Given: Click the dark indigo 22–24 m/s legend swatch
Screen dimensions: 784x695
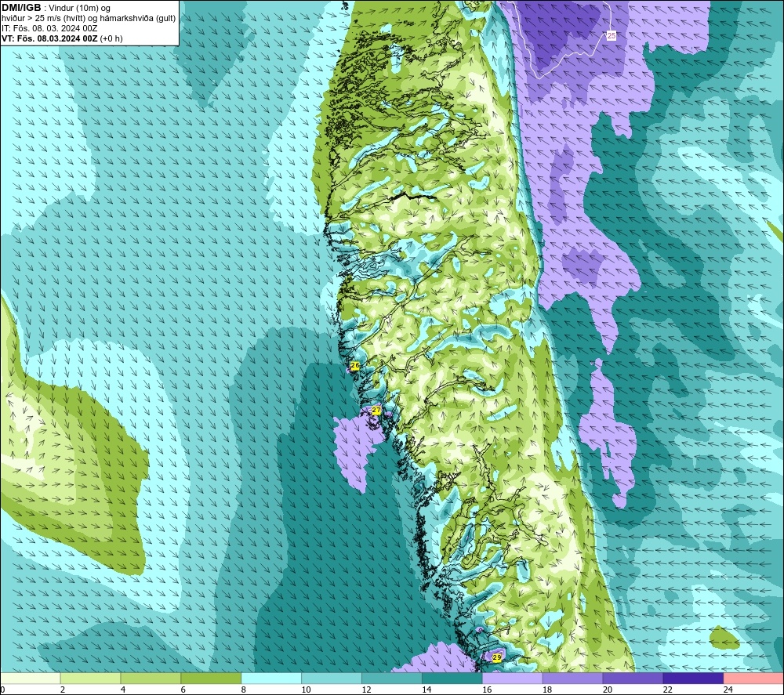Looking at the screenshot, I should (x=693, y=678).
